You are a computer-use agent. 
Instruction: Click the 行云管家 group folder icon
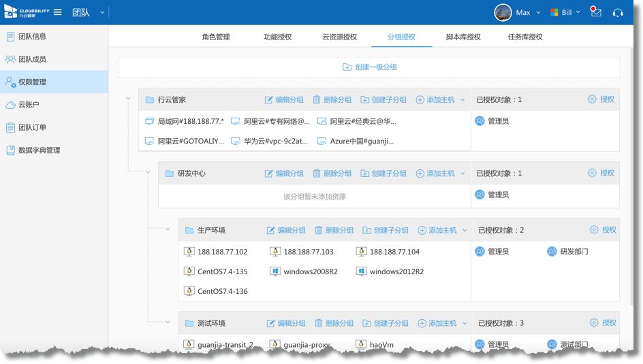tap(149, 100)
